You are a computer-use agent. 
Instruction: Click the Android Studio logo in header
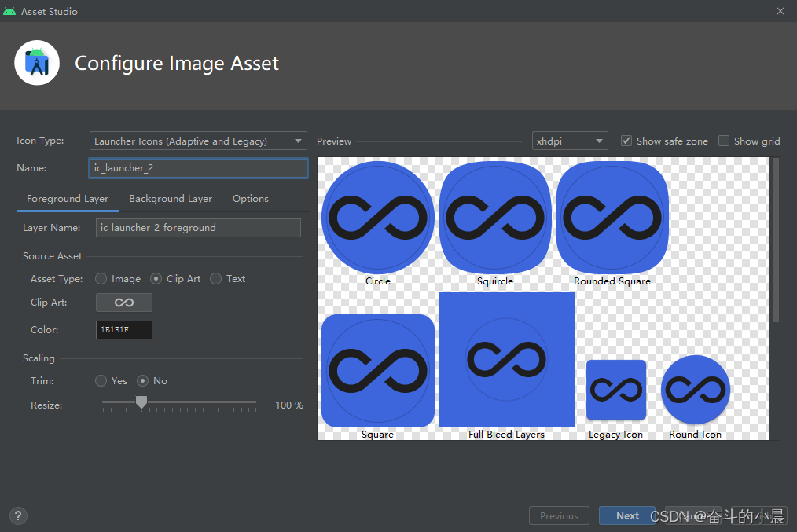pyautogui.click(x=37, y=63)
